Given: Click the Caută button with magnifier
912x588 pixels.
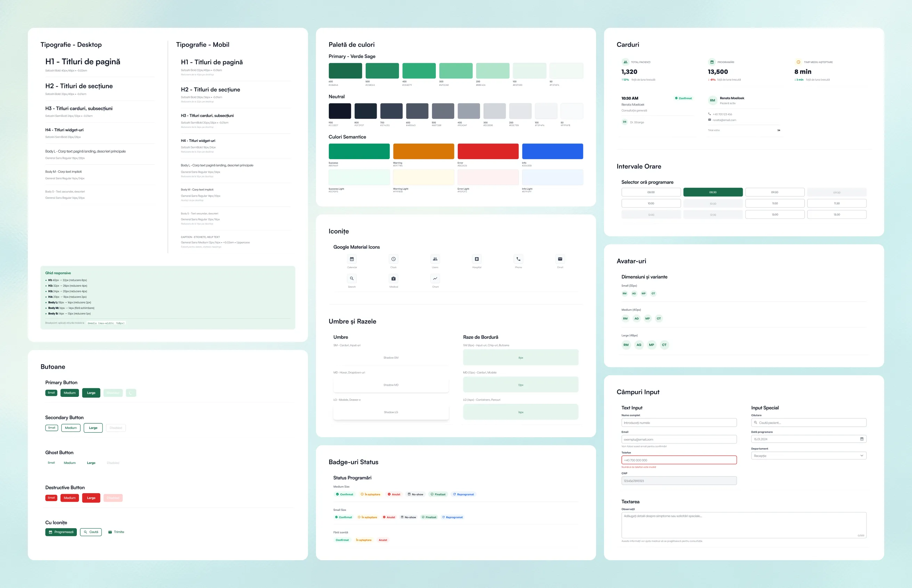Looking at the screenshot, I should 91,532.
